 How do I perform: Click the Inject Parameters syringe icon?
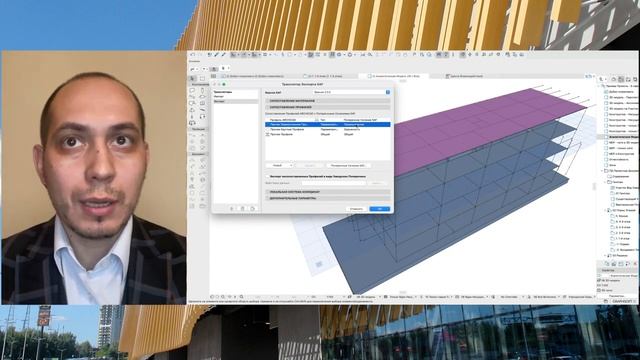coord(223,55)
